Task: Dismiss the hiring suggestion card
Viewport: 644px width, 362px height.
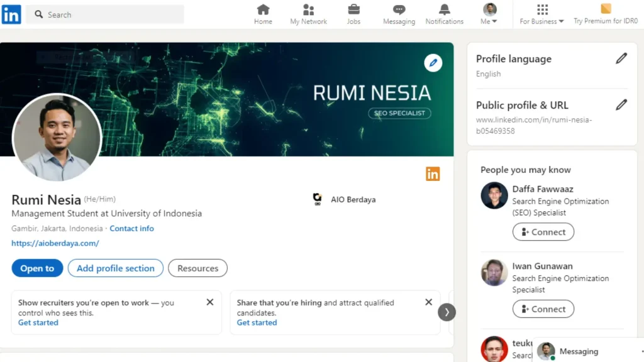Action: point(428,302)
